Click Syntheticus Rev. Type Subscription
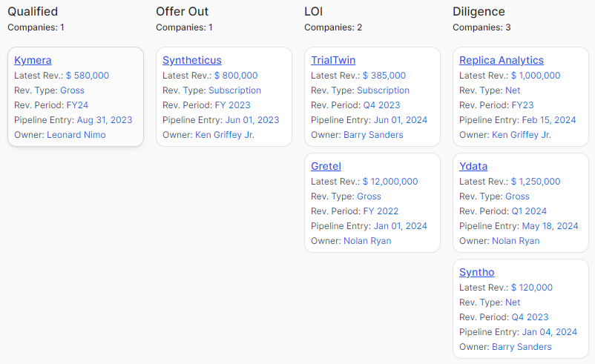Screen dimensions: 595x364 235,90
